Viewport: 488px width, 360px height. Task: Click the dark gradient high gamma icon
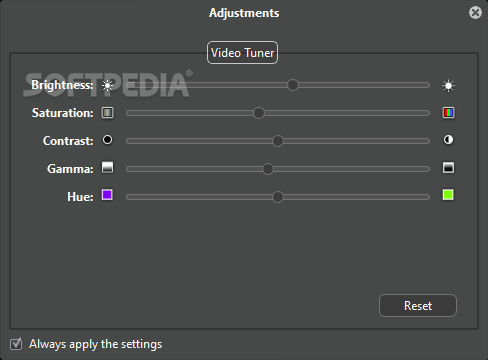click(448, 167)
